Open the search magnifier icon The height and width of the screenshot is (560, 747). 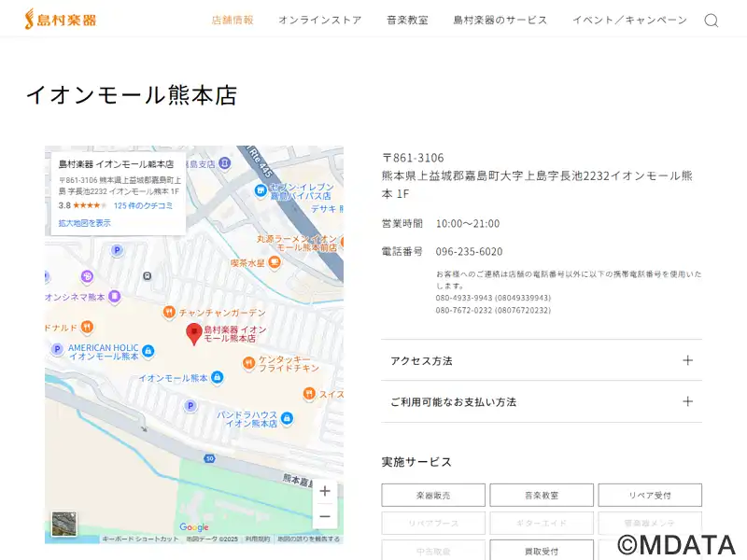712,21
